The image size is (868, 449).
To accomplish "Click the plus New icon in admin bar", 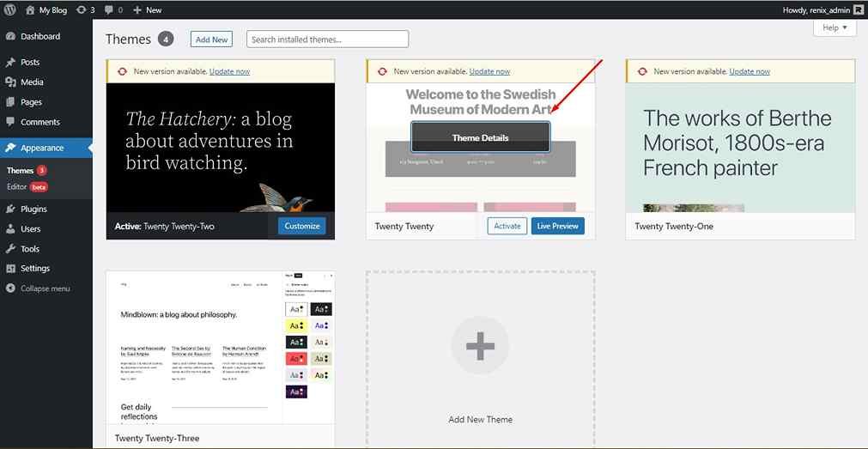I will click(x=138, y=10).
